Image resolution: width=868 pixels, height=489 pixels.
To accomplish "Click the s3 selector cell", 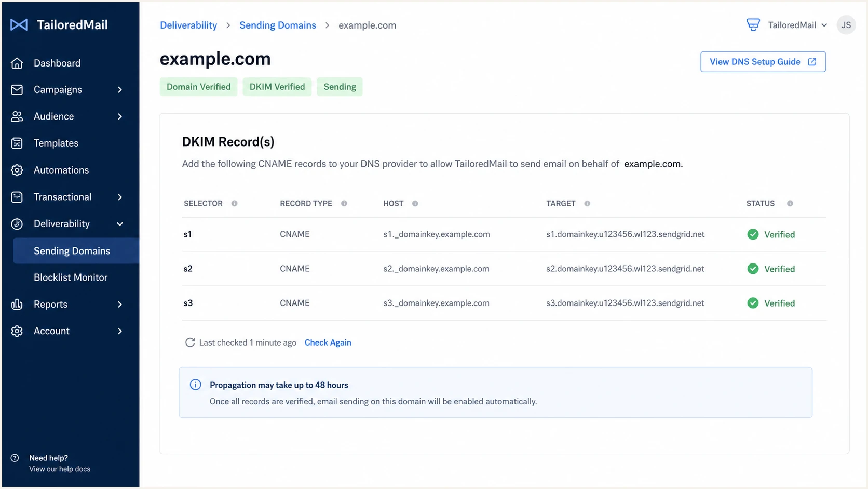I will (188, 303).
